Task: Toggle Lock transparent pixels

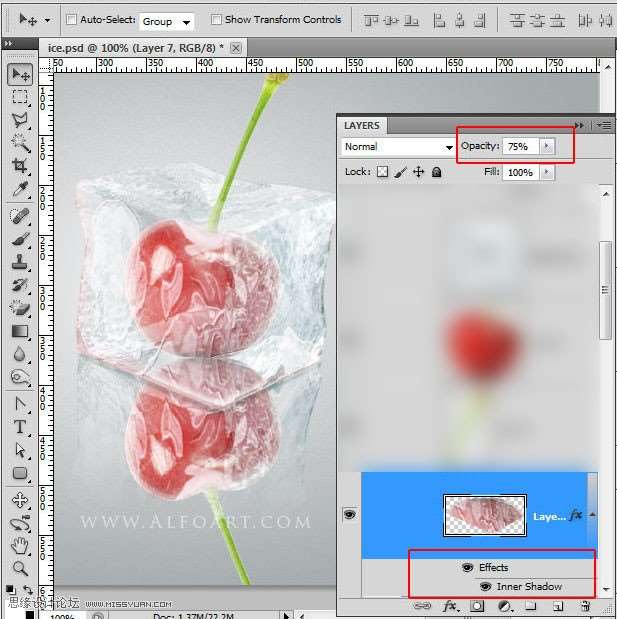Action: pyautogui.click(x=382, y=172)
